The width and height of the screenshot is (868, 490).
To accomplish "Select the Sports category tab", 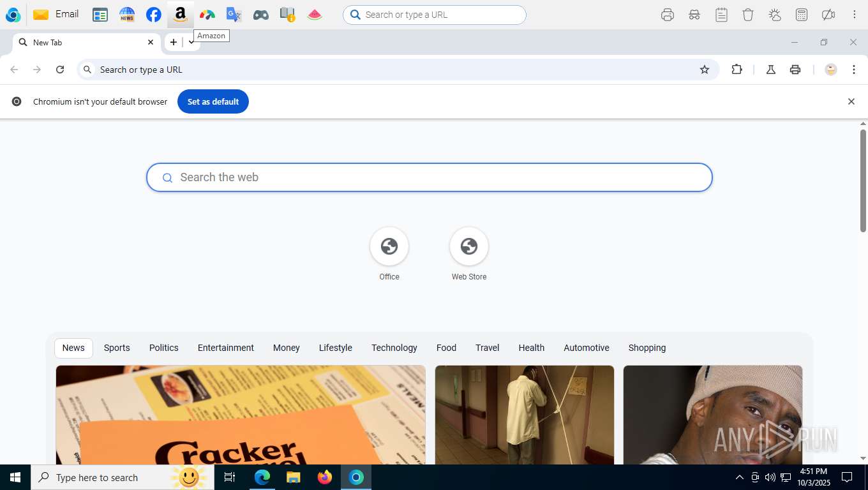I will click(x=117, y=348).
